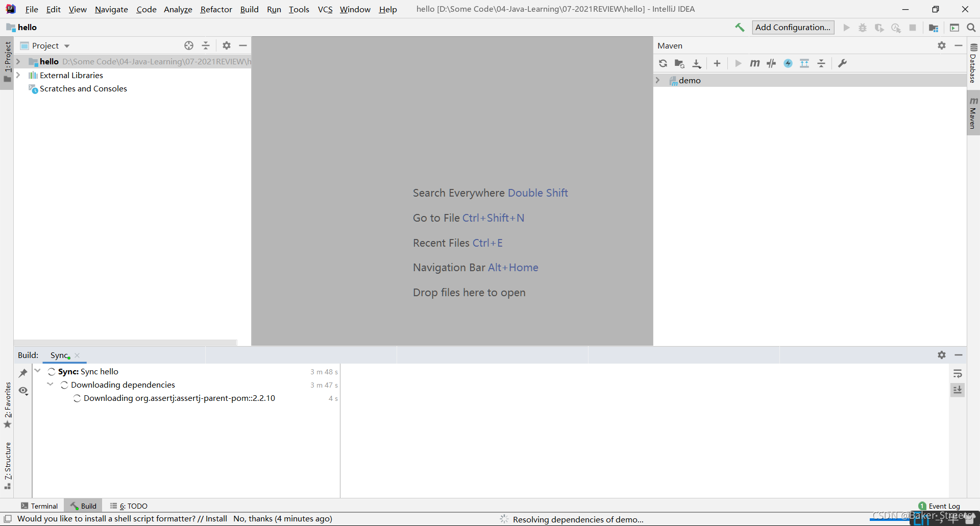The image size is (980, 526).
Task: Open Structure side tool window
Action: [7, 466]
